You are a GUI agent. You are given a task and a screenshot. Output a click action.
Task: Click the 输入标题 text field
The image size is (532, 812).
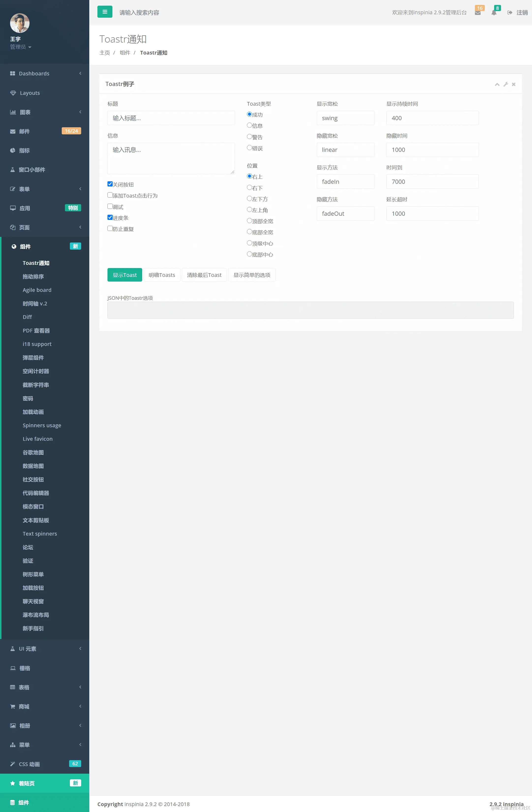coord(171,118)
